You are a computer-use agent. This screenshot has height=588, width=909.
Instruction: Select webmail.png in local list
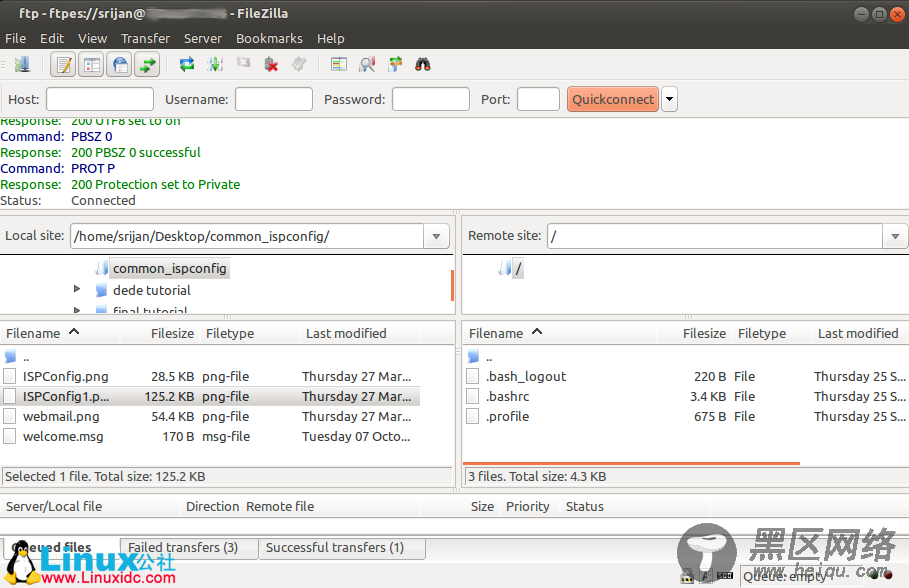click(x=210, y=416)
